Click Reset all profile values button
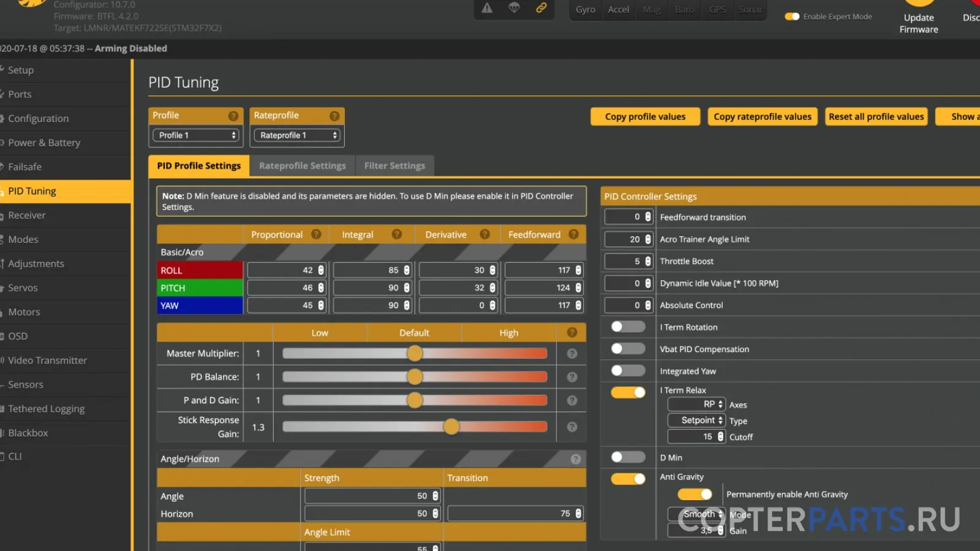The width and height of the screenshot is (980, 551). tap(876, 116)
